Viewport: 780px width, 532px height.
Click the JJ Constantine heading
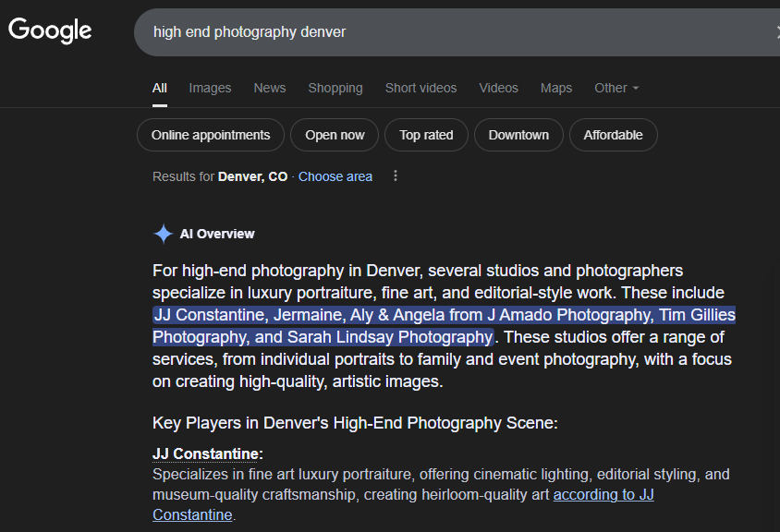tap(205, 453)
